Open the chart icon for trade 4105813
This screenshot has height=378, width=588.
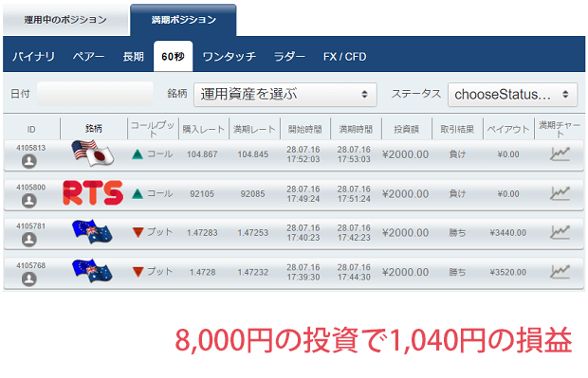coord(560,153)
